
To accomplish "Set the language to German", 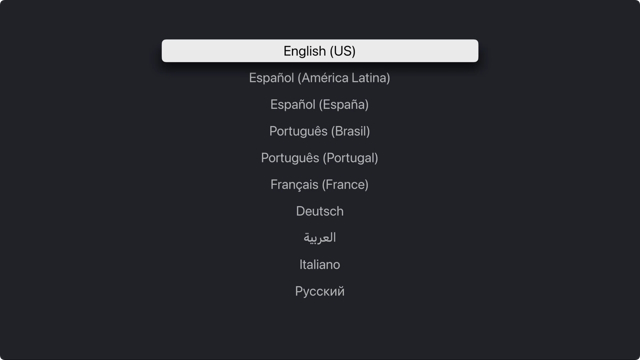I will (320, 211).
